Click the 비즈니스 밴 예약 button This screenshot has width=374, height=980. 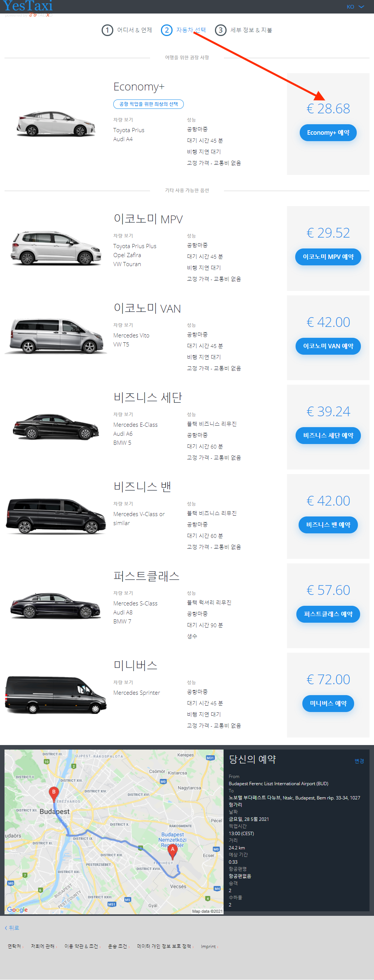[328, 525]
